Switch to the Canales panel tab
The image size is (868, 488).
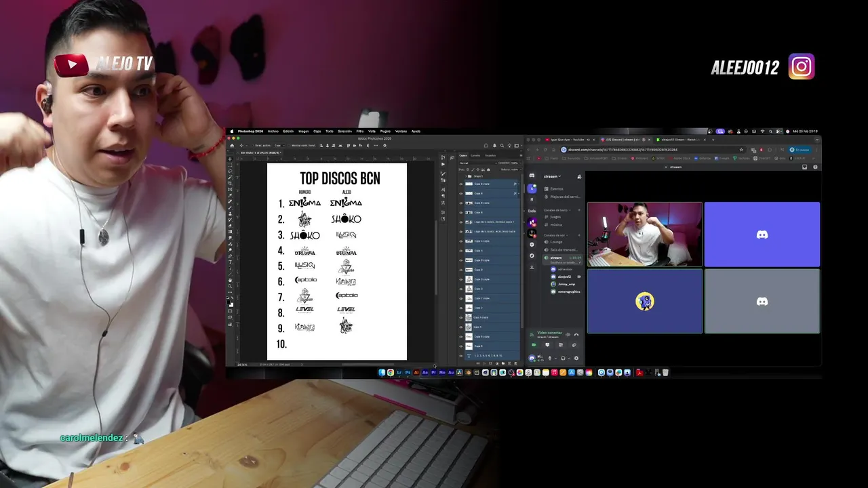475,155
